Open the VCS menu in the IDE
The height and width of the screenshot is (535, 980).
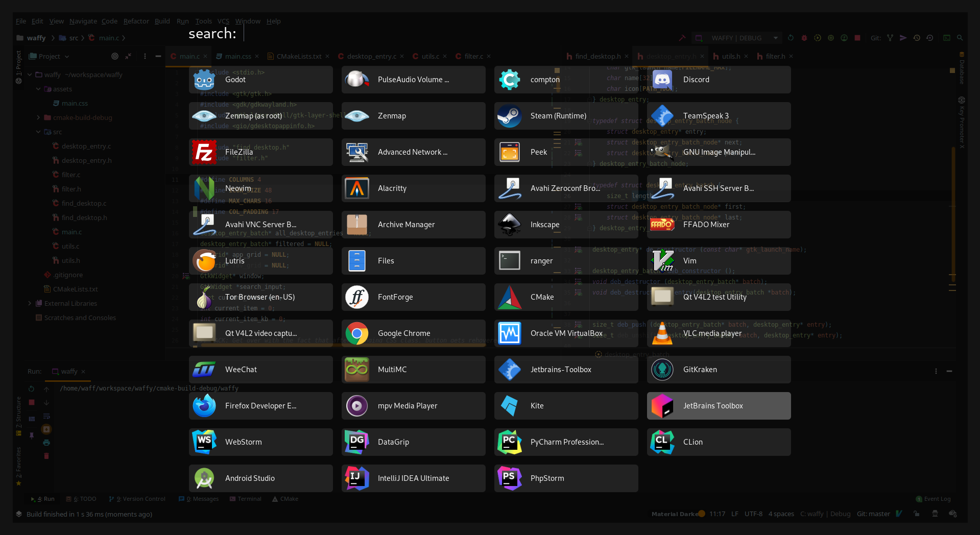[x=223, y=21]
